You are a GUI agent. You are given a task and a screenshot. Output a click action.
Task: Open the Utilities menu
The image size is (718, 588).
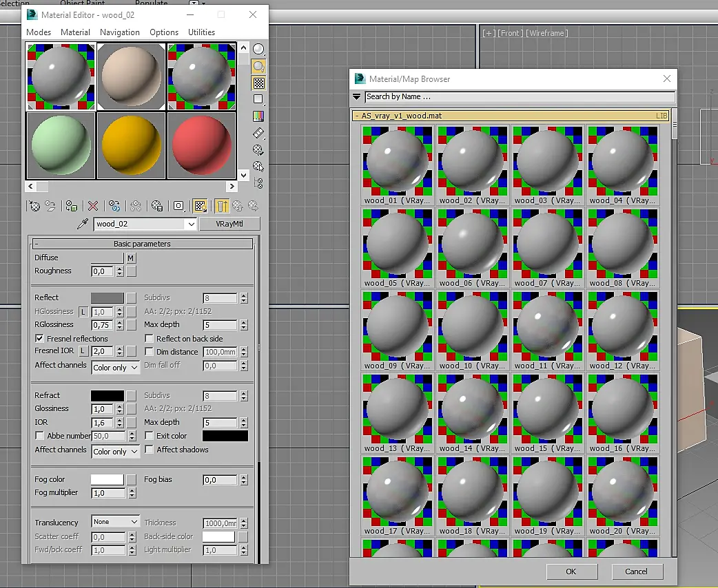[x=201, y=32]
